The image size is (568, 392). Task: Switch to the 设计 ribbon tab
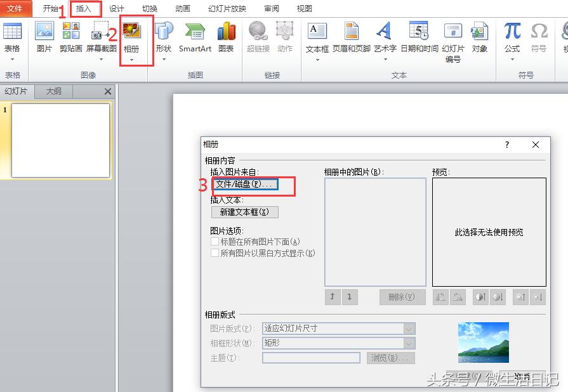(x=116, y=8)
